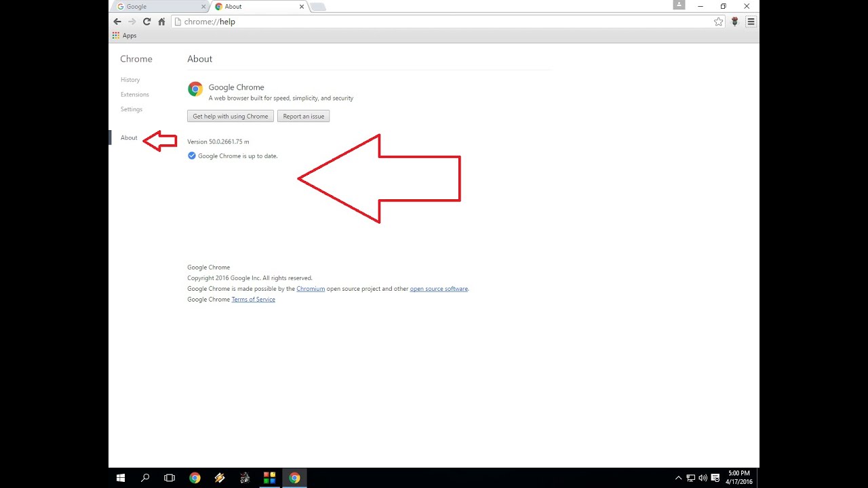Restore down the Chrome window
Image resolution: width=868 pixels, height=488 pixels.
click(724, 6)
